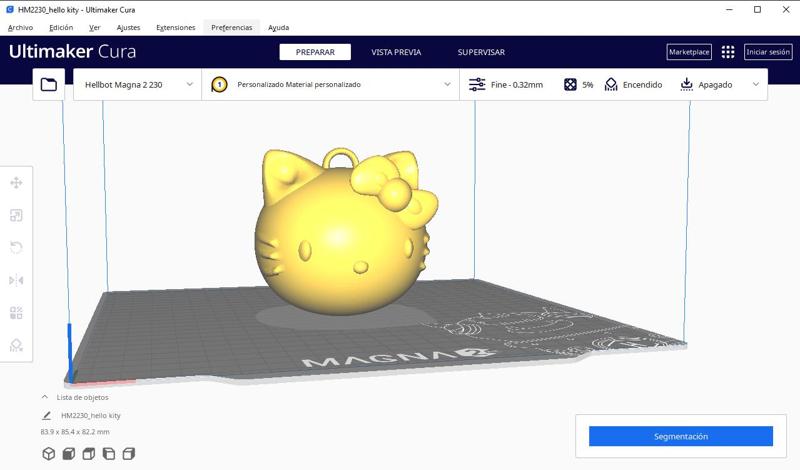Click the adhesion Apagado icon
Screen dimensions: 800x470
coord(687,85)
